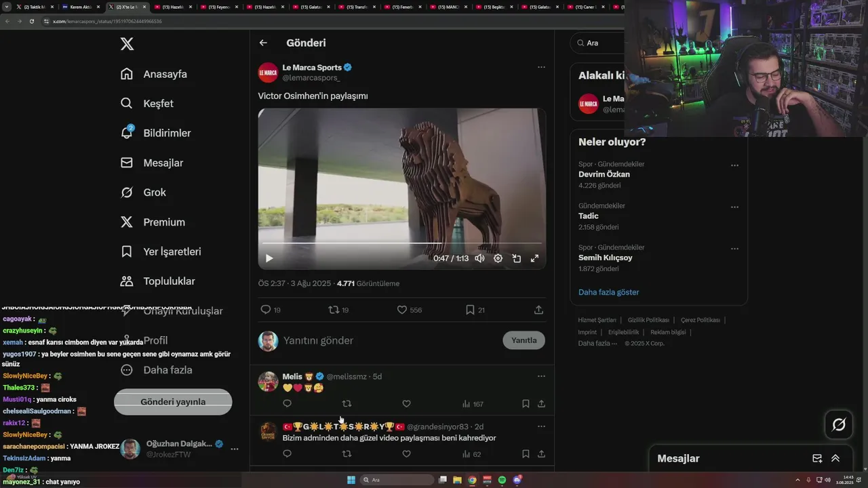Viewport: 868px width, 488px height.
Task: Reply to Melis's comment
Action: click(x=287, y=404)
